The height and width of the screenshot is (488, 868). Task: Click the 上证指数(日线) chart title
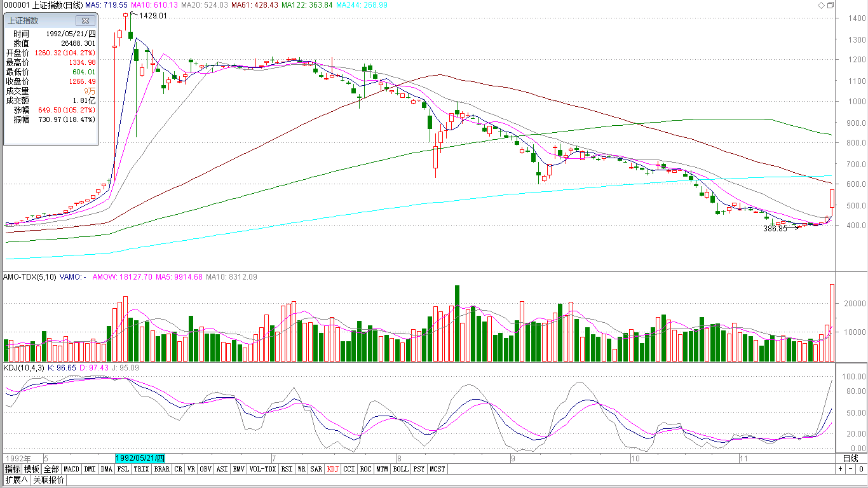(58, 5)
